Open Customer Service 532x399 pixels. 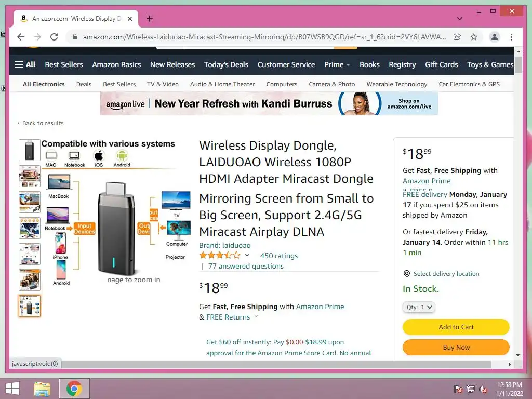(x=286, y=64)
